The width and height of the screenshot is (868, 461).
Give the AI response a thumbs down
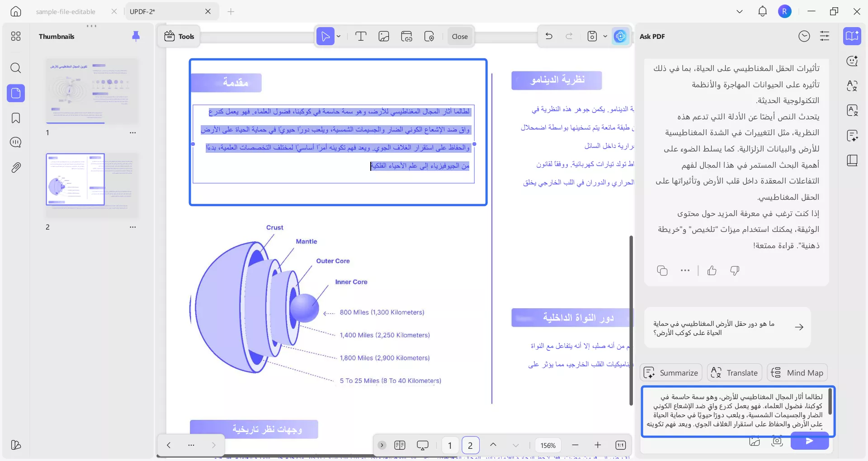click(734, 271)
